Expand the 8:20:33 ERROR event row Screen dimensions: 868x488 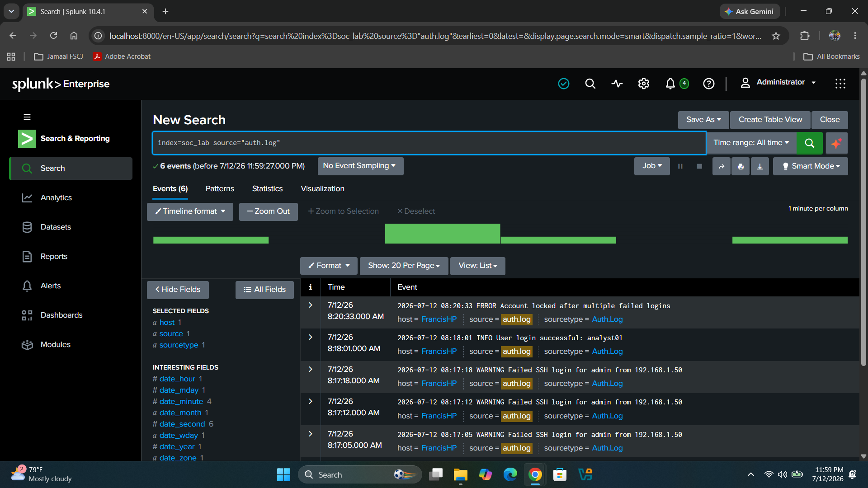pos(311,305)
